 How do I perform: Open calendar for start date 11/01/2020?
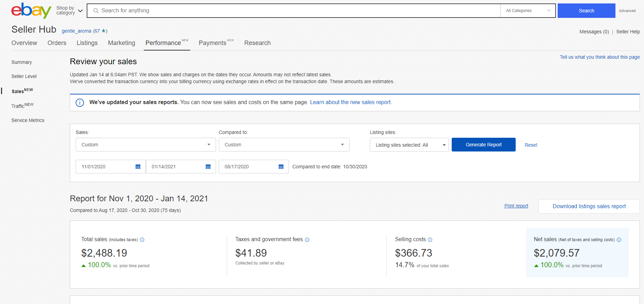click(x=138, y=167)
